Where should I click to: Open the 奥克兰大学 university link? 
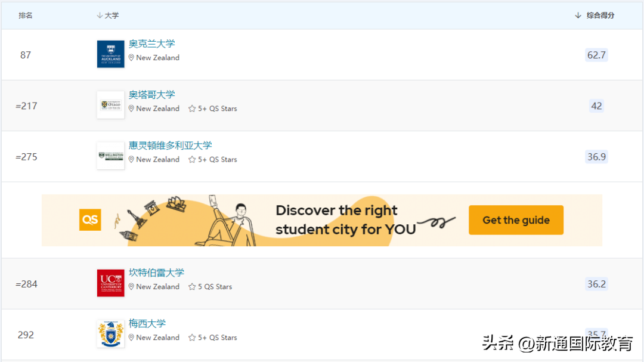tap(150, 43)
